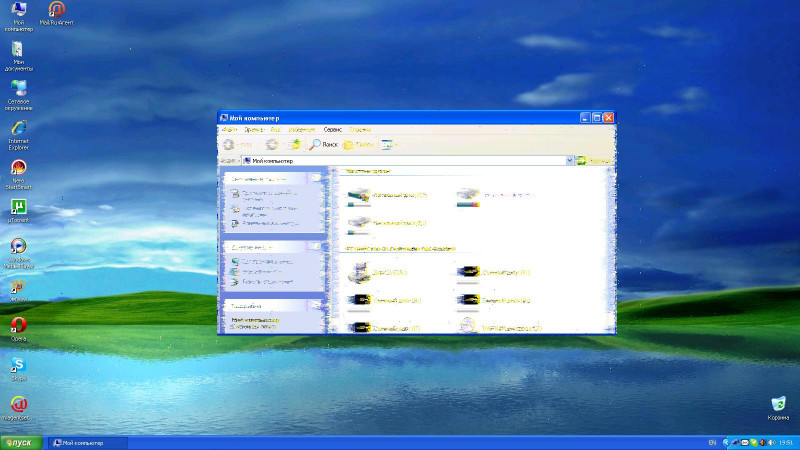Image resolution: width=800 pixels, height=450 pixels.
Task: Open the Файл menu
Action: (229, 130)
